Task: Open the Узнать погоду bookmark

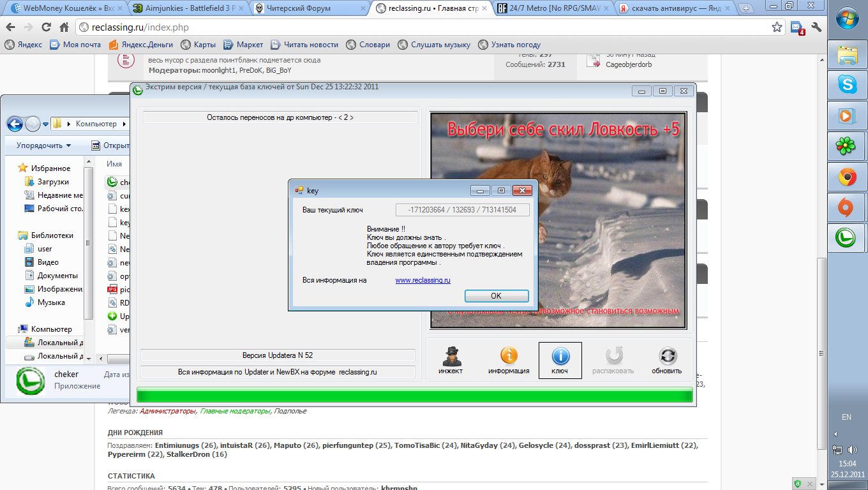Action: (x=509, y=45)
